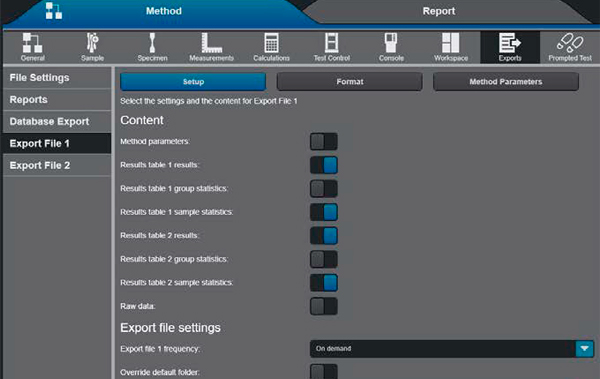600x379 pixels.
Task: Select Export File 2 in sidebar
Action: (x=57, y=165)
